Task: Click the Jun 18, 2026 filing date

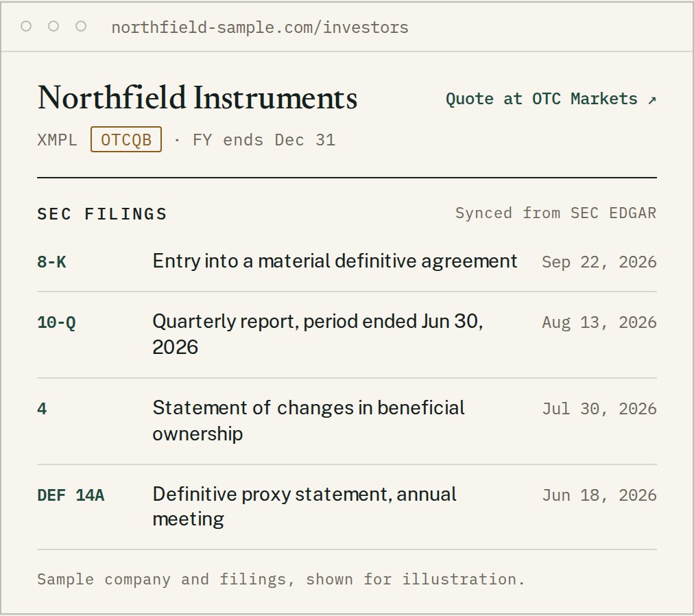Action: [599, 495]
